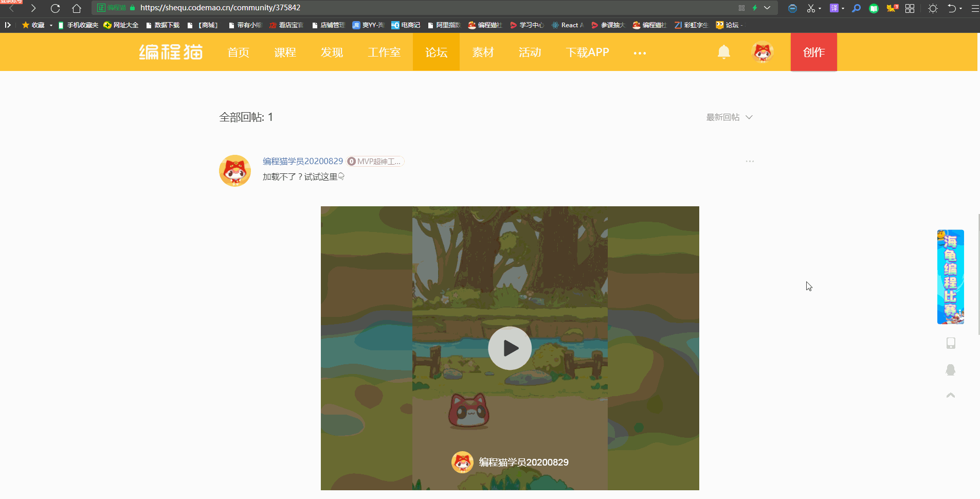Open the 数据下载 bookmark
Image resolution: width=980 pixels, height=499 pixels.
(x=163, y=25)
